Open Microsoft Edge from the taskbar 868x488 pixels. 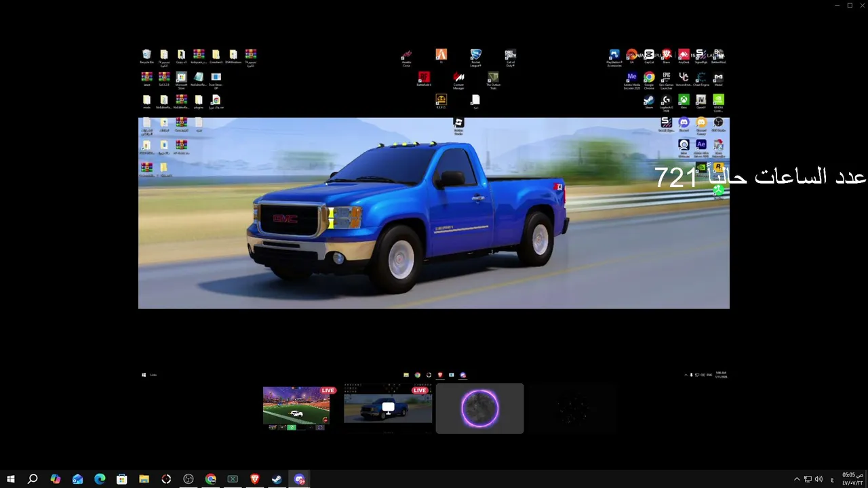(x=100, y=479)
